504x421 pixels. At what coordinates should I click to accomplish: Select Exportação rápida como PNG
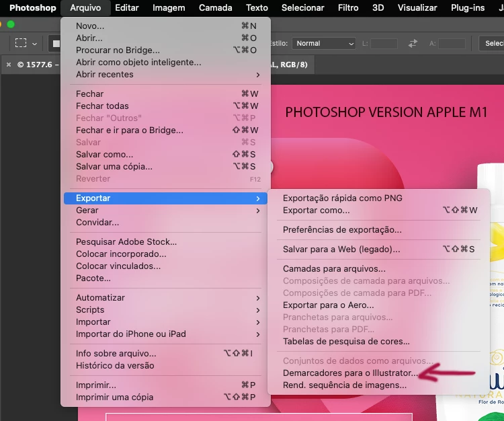coord(378,198)
